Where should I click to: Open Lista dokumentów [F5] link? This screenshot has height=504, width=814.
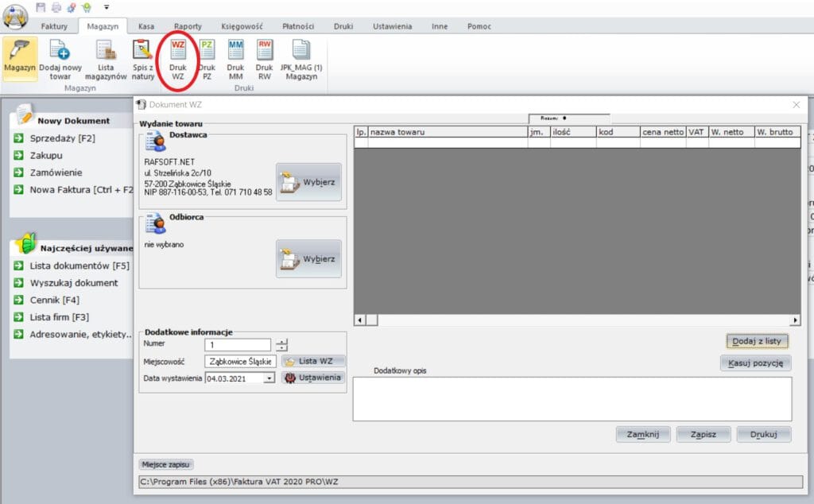coord(79,265)
